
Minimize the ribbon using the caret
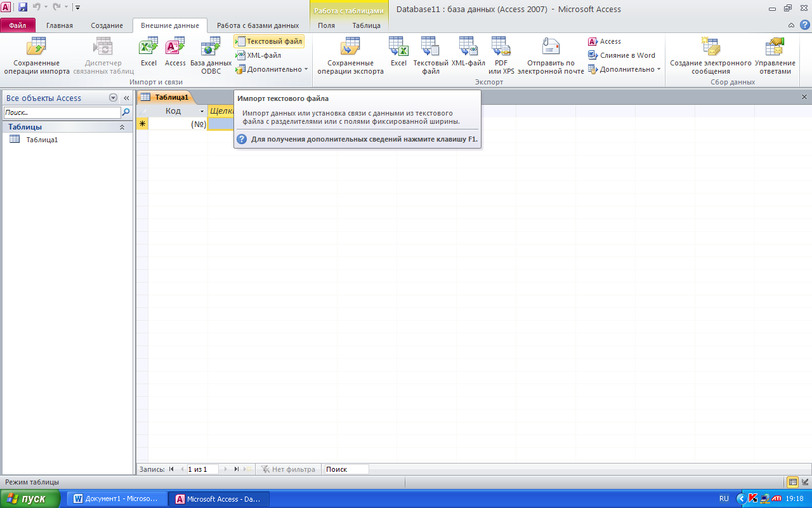tap(791, 25)
